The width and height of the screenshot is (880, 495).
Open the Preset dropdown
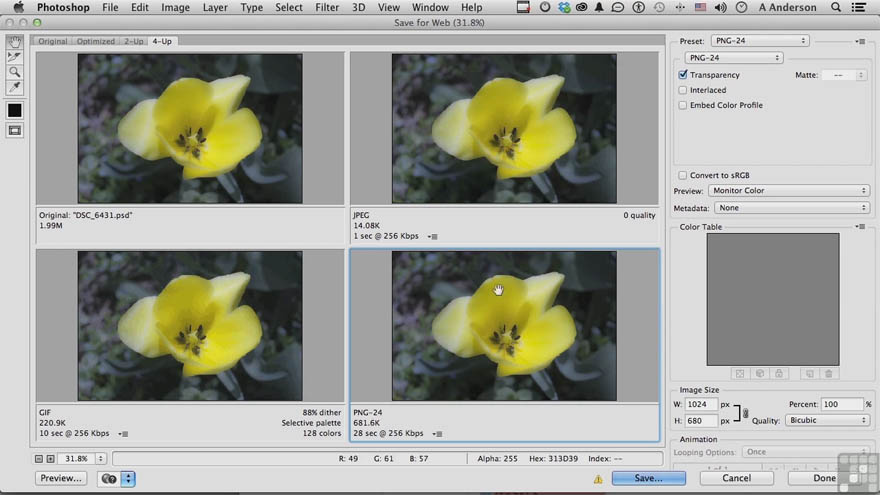pyautogui.click(x=760, y=40)
